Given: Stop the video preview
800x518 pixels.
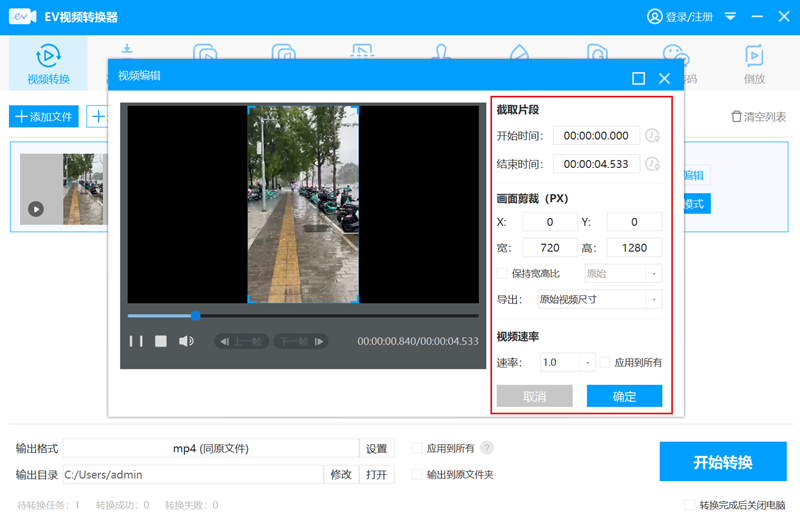Looking at the screenshot, I should [160, 342].
